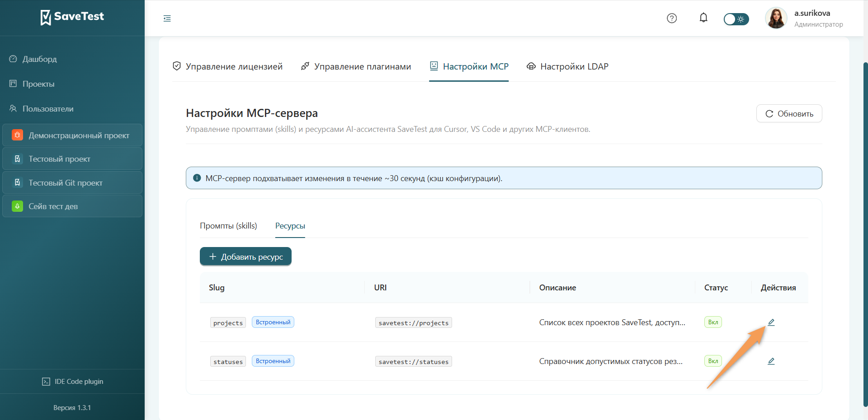Switch to Управление плагинами tab
The height and width of the screenshot is (420, 868).
(x=356, y=67)
